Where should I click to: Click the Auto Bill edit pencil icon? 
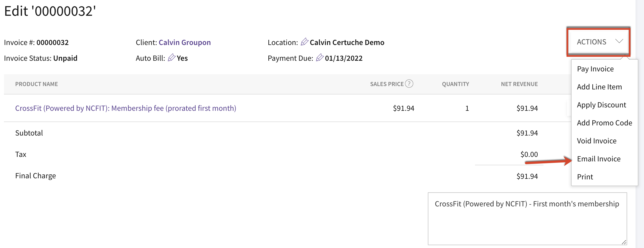tap(172, 57)
